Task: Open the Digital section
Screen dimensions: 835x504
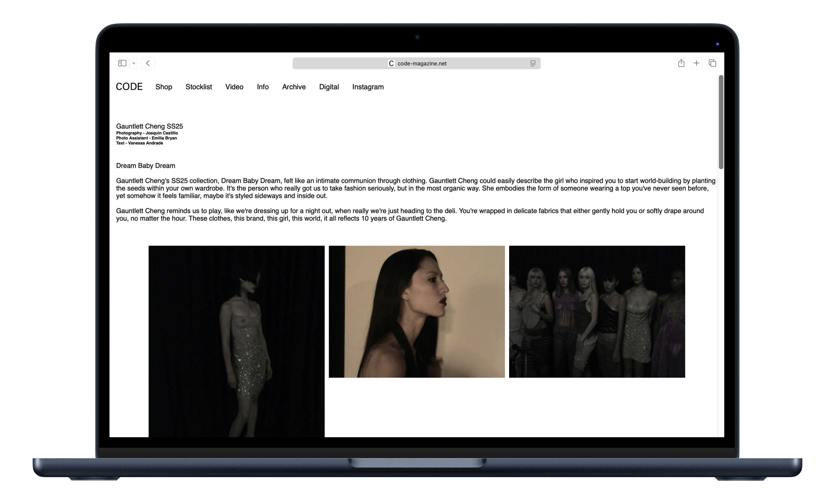Action: tap(329, 87)
